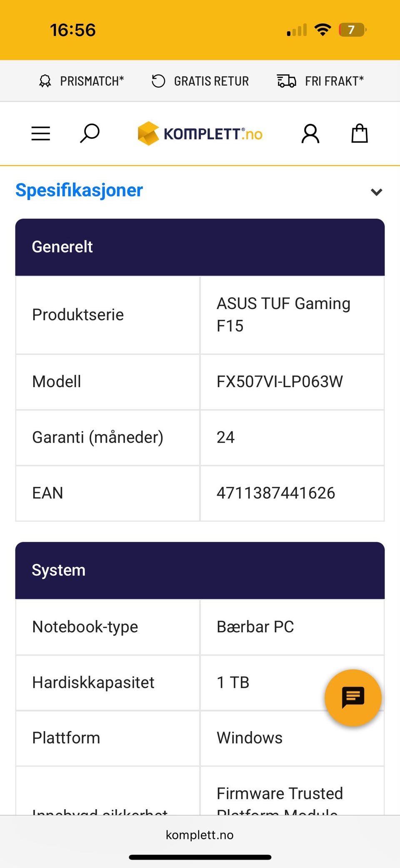The width and height of the screenshot is (400, 868).
Task: Tap the Gratis retur arrow icon
Action: [x=158, y=81]
